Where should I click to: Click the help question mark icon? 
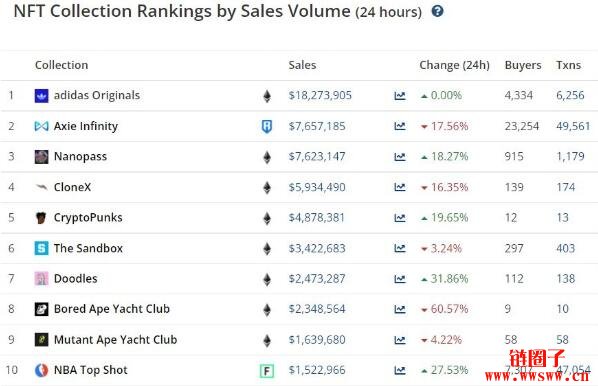[x=437, y=11]
